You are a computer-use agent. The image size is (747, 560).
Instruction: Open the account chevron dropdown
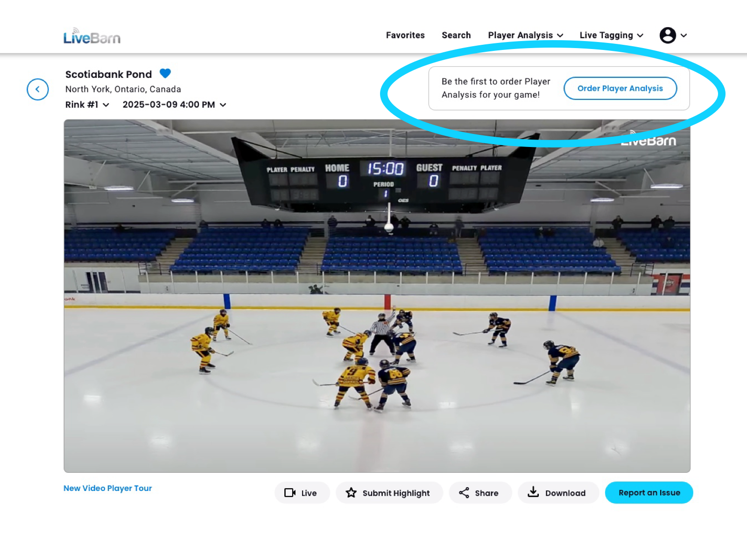(684, 35)
